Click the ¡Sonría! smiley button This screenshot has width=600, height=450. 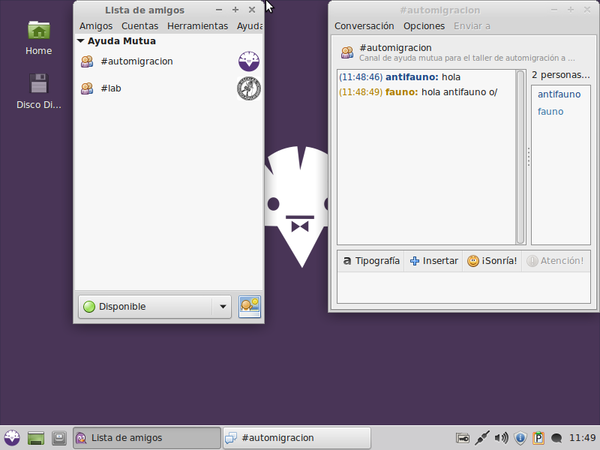click(492, 261)
